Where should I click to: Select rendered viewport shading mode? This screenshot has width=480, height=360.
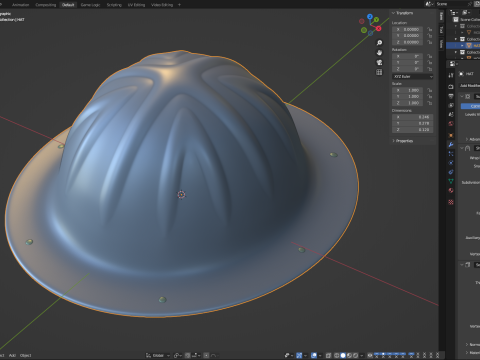click(355, 355)
